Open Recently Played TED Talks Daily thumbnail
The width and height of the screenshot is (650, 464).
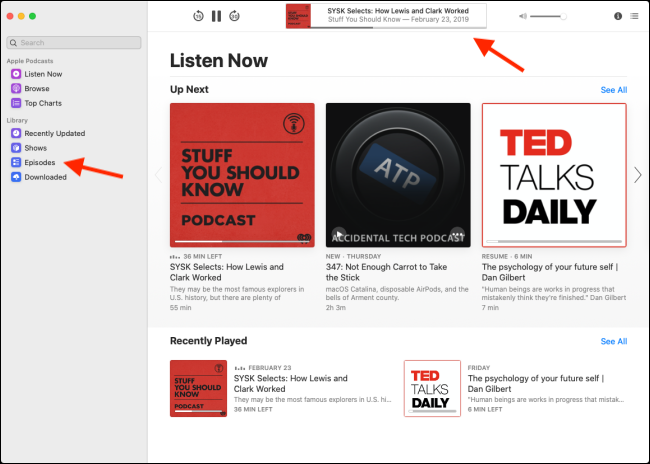[432, 389]
